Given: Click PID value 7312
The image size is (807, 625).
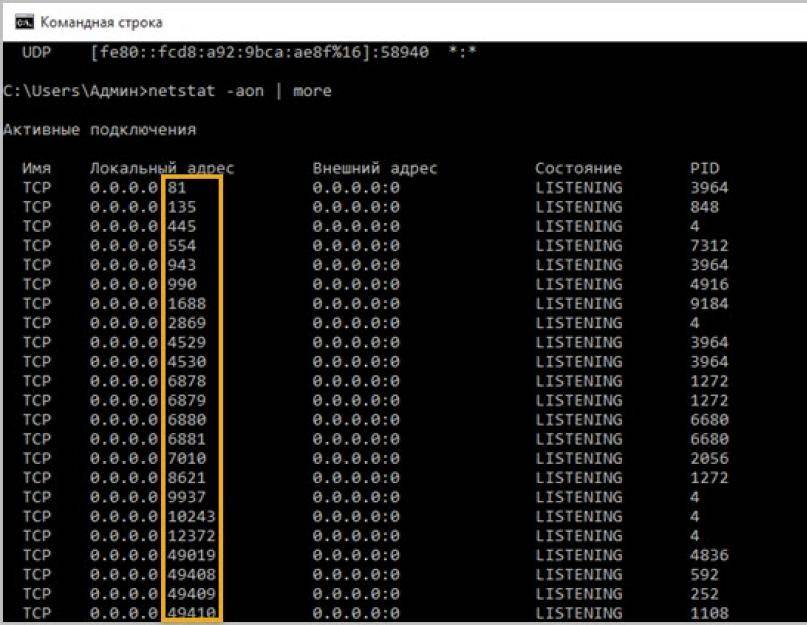Looking at the screenshot, I should coord(709,246).
